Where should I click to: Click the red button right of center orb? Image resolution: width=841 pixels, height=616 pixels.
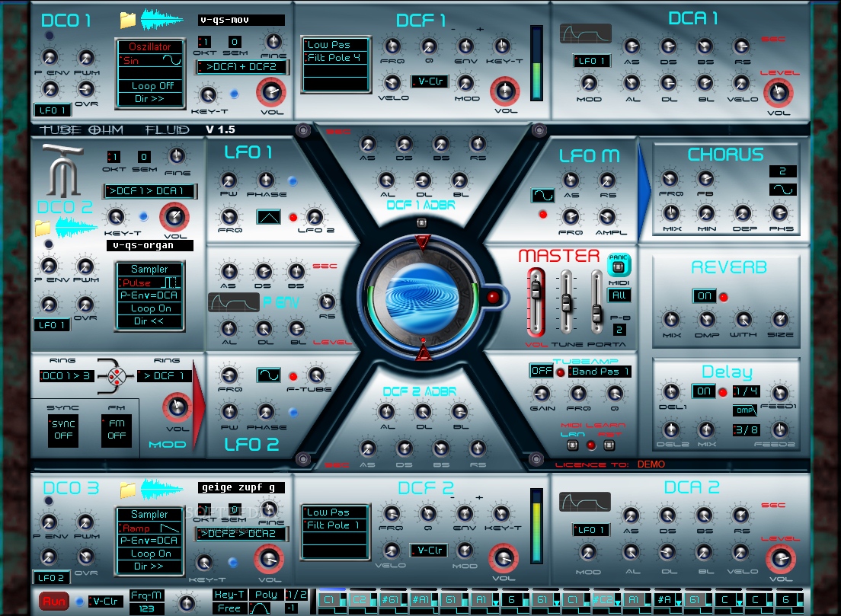(492, 297)
